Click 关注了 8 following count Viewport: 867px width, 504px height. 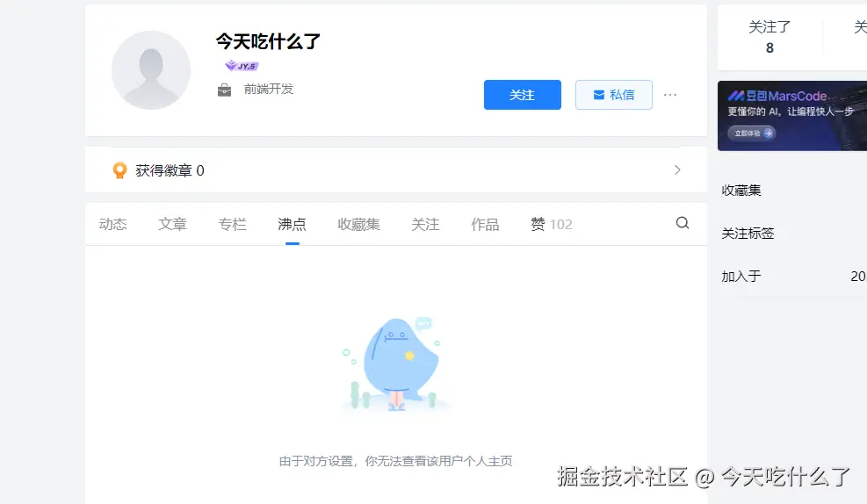point(769,37)
